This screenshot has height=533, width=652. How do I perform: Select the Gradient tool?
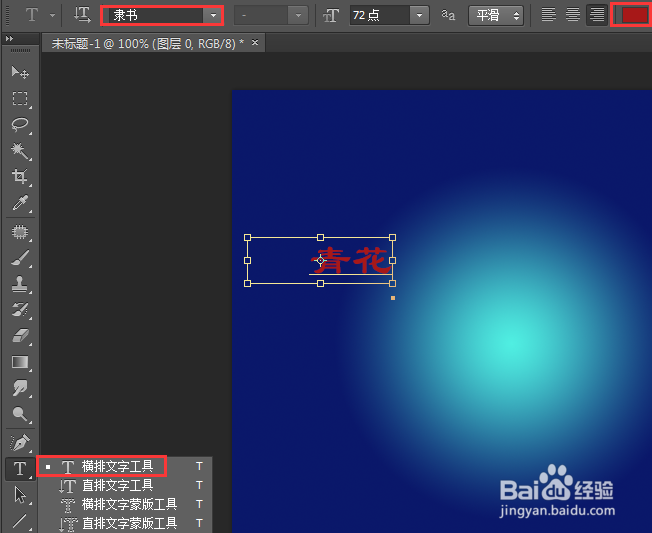(x=20, y=362)
